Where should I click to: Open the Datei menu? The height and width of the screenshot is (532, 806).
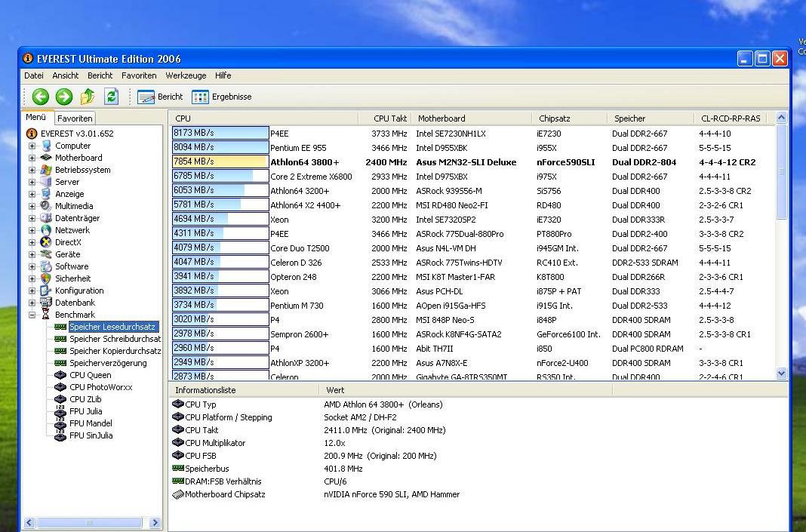[x=34, y=75]
